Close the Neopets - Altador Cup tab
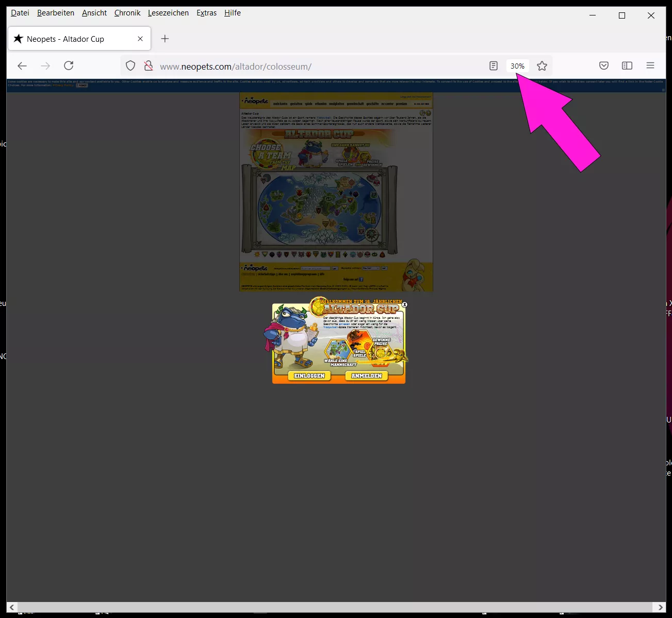 coord(140,39)
